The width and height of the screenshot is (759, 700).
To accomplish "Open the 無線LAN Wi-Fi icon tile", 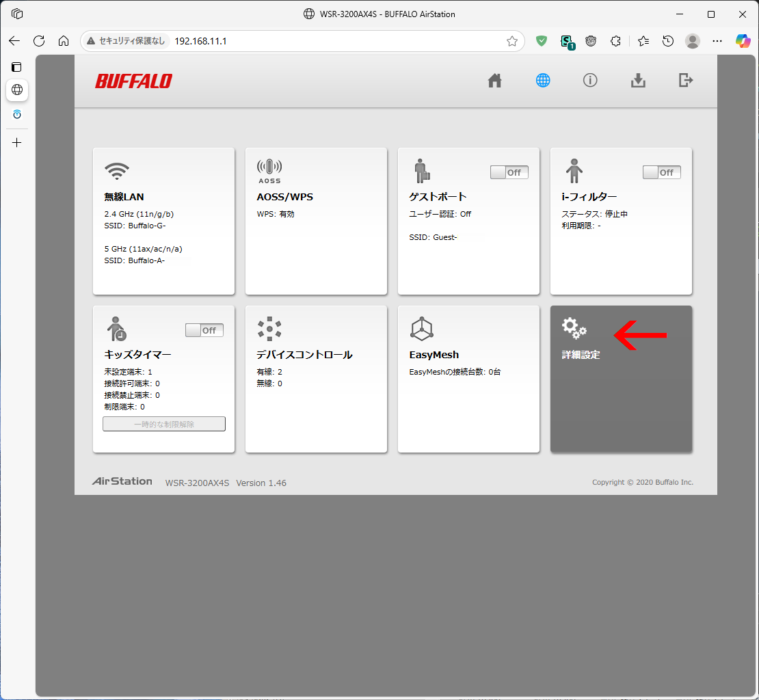I will 117,171.
